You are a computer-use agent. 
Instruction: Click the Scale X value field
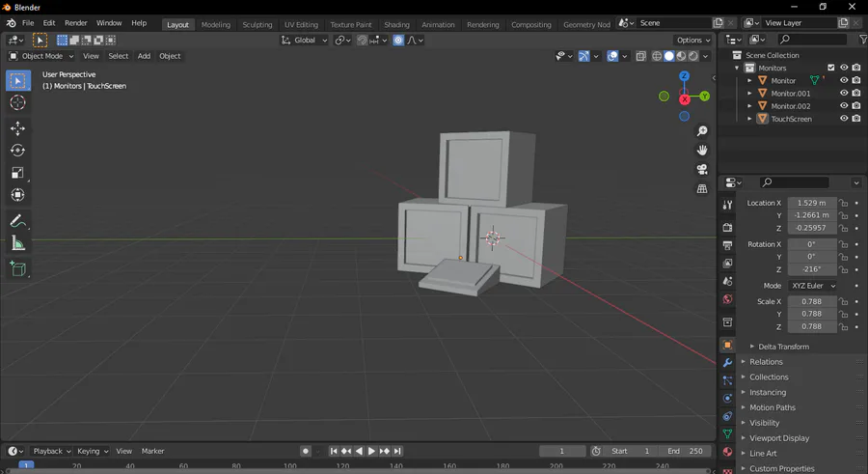point(812,301)
